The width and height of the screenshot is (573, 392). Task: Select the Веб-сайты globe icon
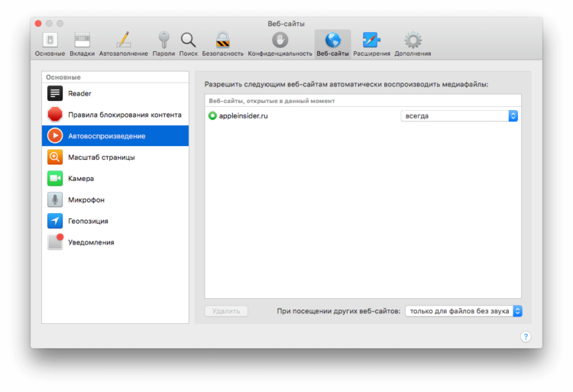point(332,40)
